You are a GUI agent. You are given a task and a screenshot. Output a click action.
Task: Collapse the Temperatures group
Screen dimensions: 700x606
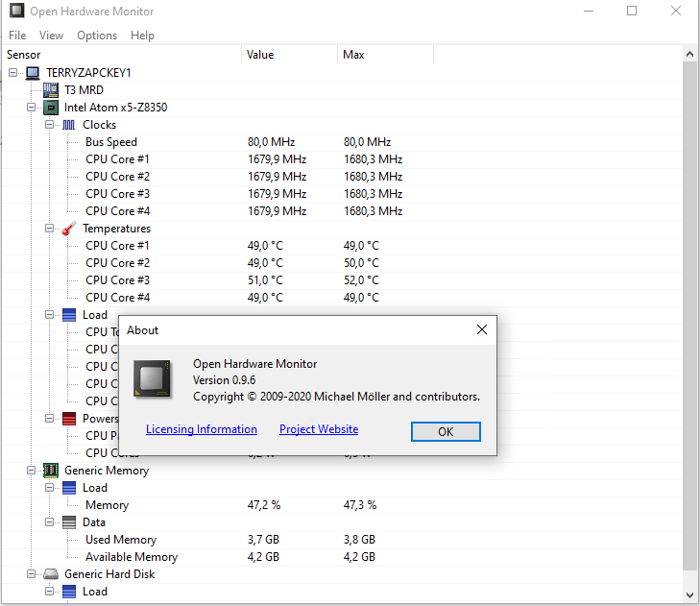(50, 229)
